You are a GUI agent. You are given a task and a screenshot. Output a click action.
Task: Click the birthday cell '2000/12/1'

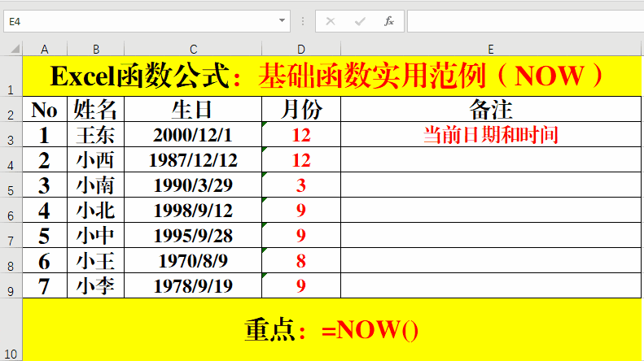(193, 134)
